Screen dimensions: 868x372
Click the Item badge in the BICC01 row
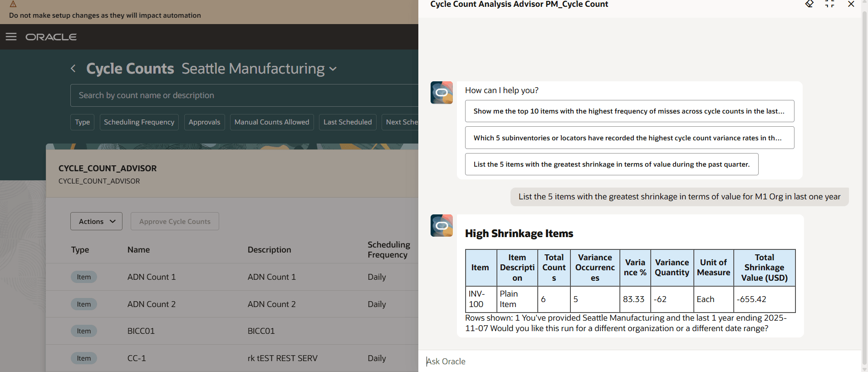click(83, 331)
